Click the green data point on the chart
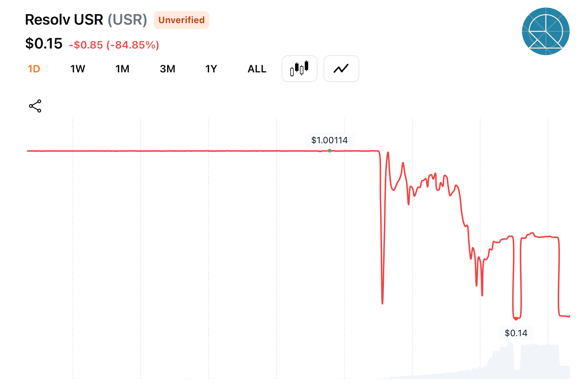Image resolution: width=588 pixels, height=388 pixels. click(329, 151)
